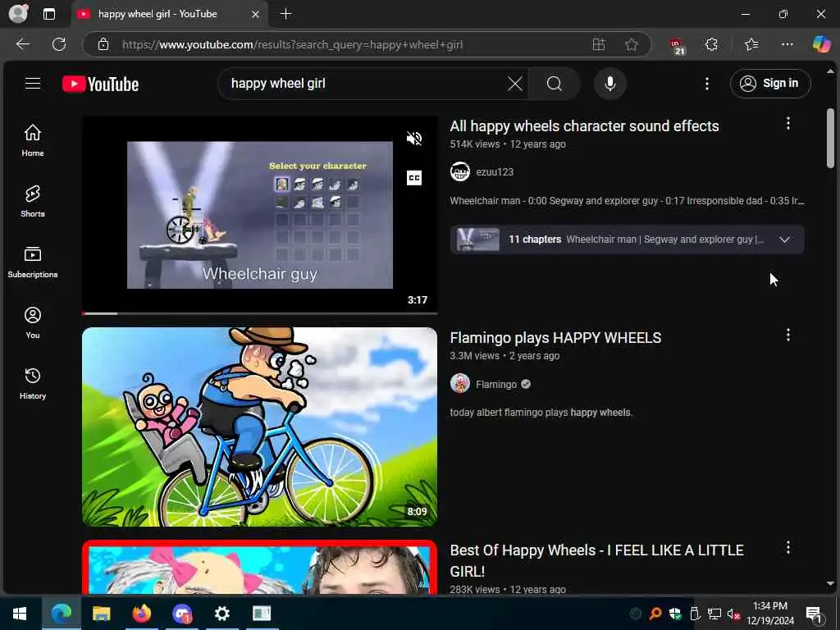Viewport: 840px width, 630px height.
Task: Go to the YouTube logo home link
Action: tap(100, 84)
